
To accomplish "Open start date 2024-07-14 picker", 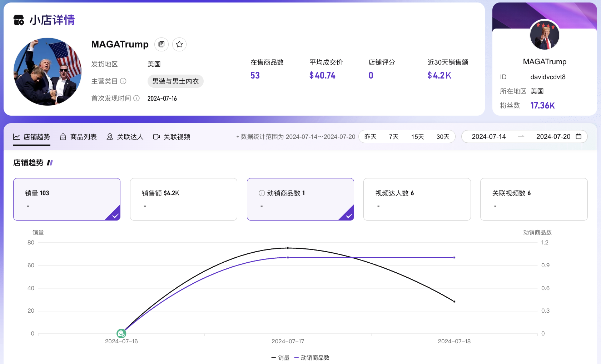I will click(488, 136).
